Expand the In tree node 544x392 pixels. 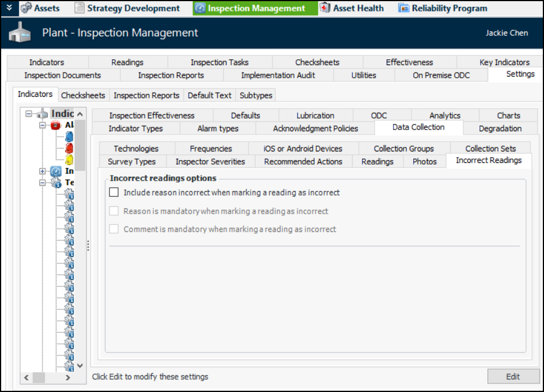pos(42,171)
